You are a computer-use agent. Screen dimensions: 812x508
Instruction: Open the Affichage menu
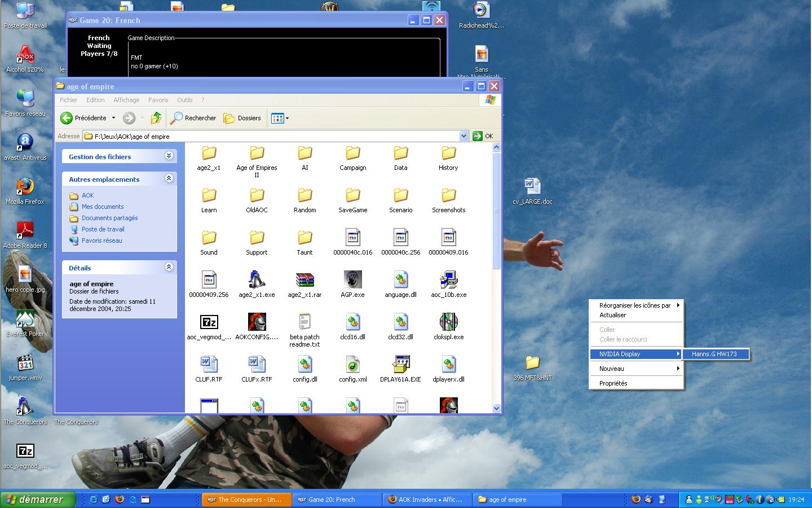click(x=126, y=100)
